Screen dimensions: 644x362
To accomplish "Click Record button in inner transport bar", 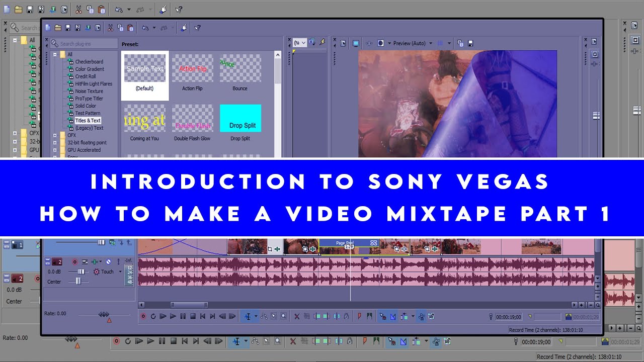I will click(143, 316).
